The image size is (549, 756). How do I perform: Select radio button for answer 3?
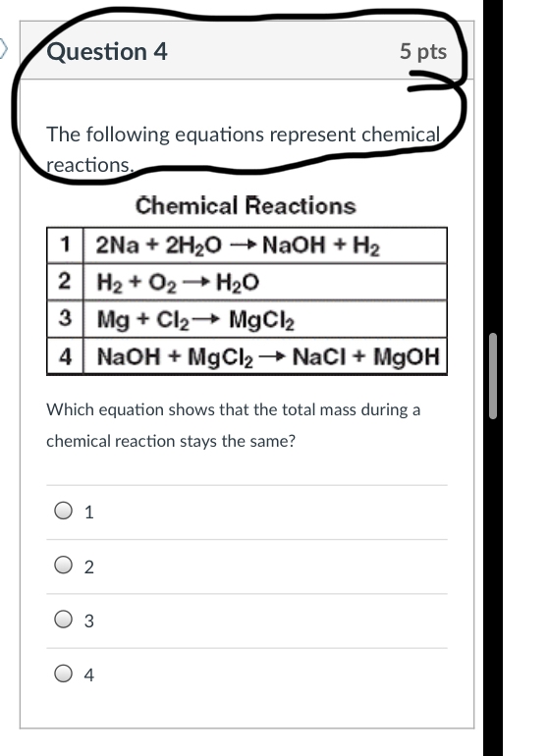[63, 620]
